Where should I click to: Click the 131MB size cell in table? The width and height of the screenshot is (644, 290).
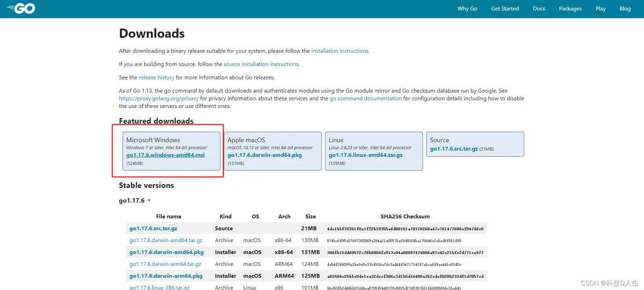[311, 252]
